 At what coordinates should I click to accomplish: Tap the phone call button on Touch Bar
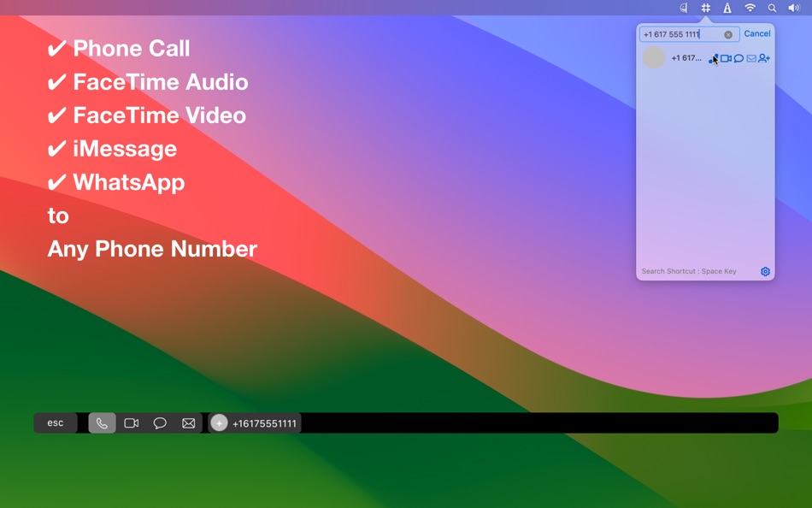click(x=102, y=423)
